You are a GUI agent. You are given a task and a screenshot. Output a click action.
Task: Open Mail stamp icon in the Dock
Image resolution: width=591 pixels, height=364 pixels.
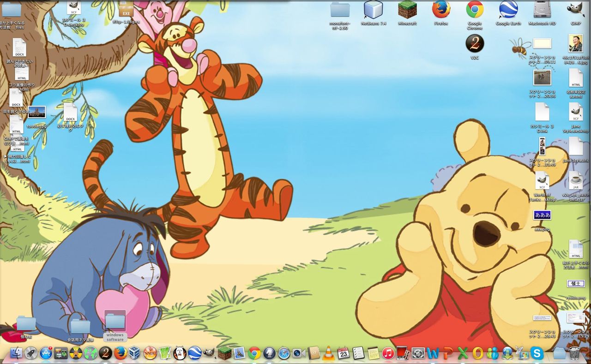[x=239, y=354]
